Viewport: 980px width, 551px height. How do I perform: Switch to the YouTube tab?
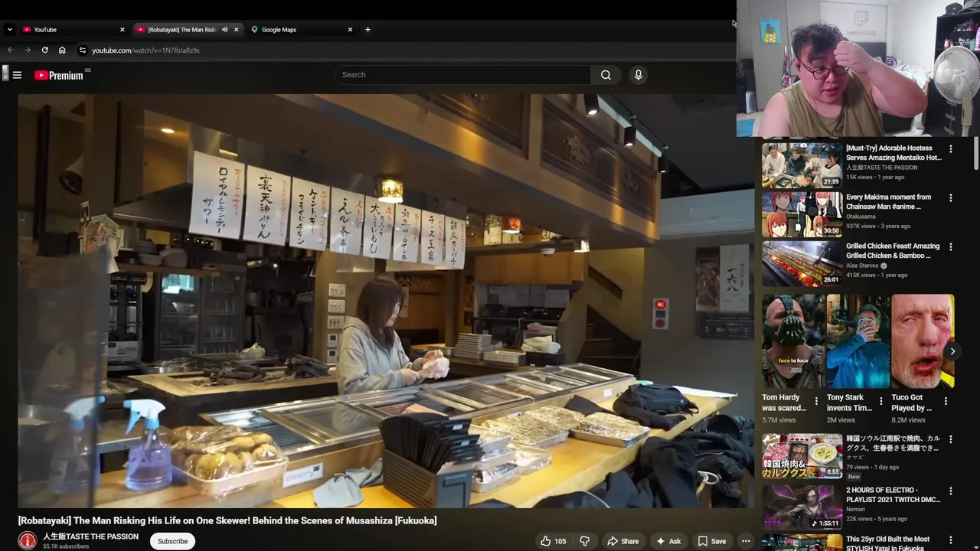[73, 30]
